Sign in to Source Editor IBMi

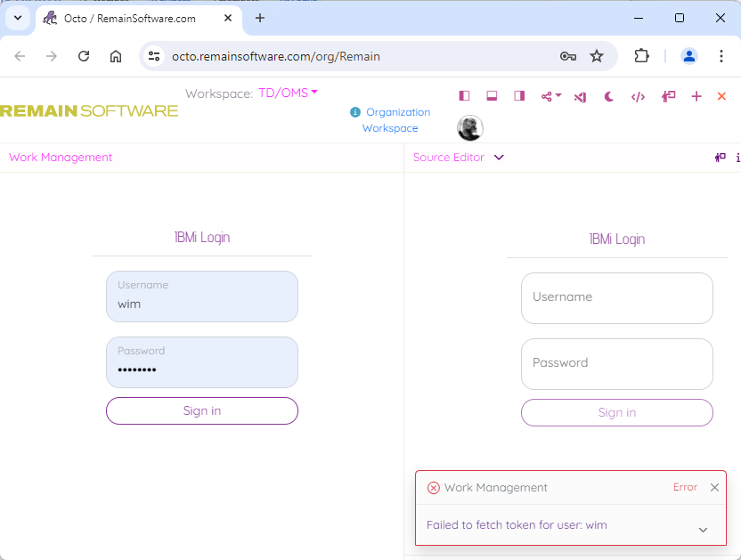coord(616,412)
